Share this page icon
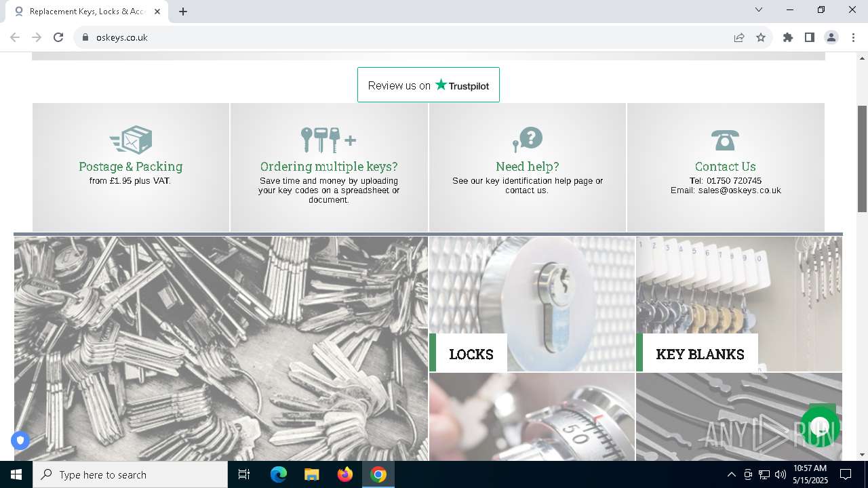Image resolution: width=868 pixels, height=488 pixels. click(x=739, y=37)
